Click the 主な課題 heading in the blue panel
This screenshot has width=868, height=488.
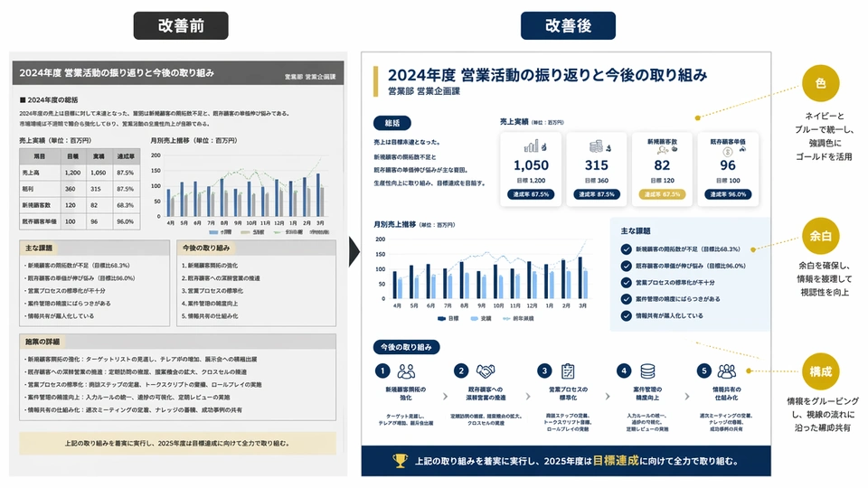tap(636, 230)
